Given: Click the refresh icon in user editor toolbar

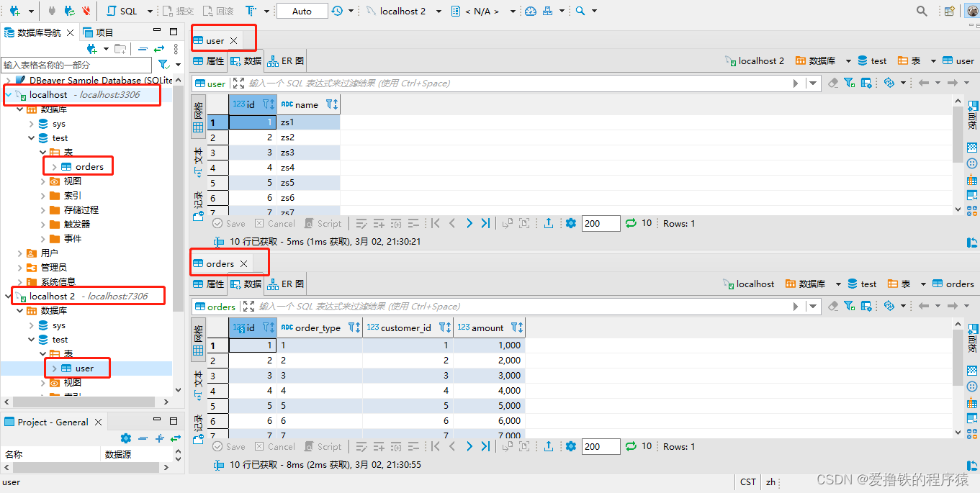Looking at the screenshot, I should tap(631, 223).
